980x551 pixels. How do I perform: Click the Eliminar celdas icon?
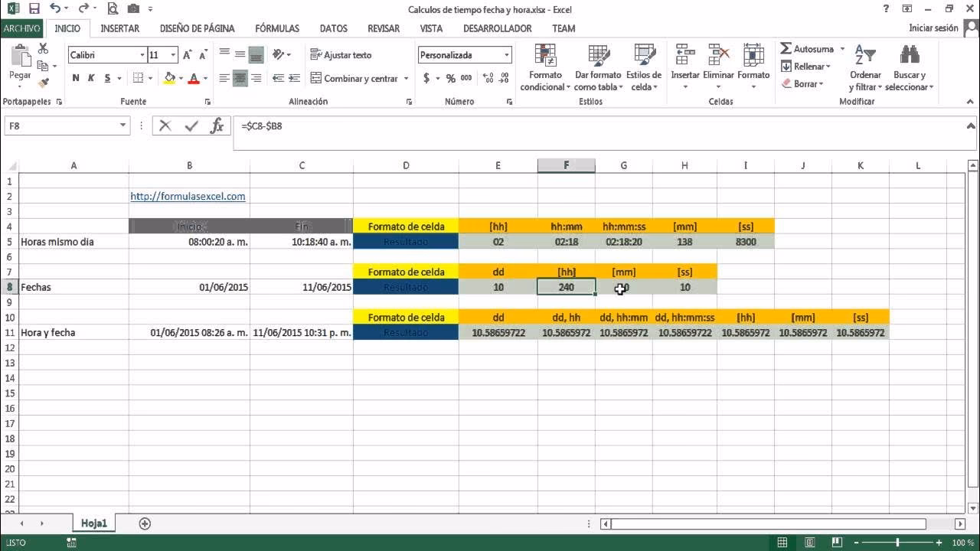click(718, 57)
